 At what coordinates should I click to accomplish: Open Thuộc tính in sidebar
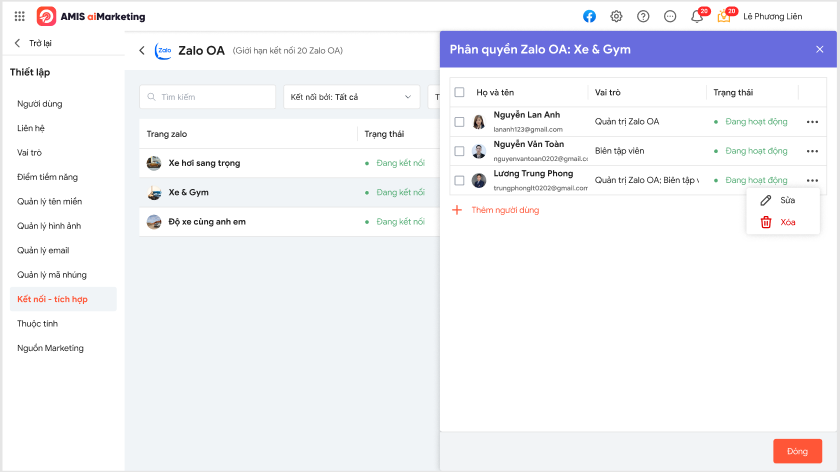coord(37,324)
